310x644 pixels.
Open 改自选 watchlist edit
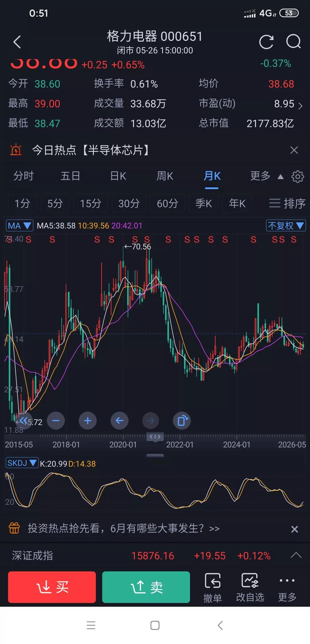point(250,587)
